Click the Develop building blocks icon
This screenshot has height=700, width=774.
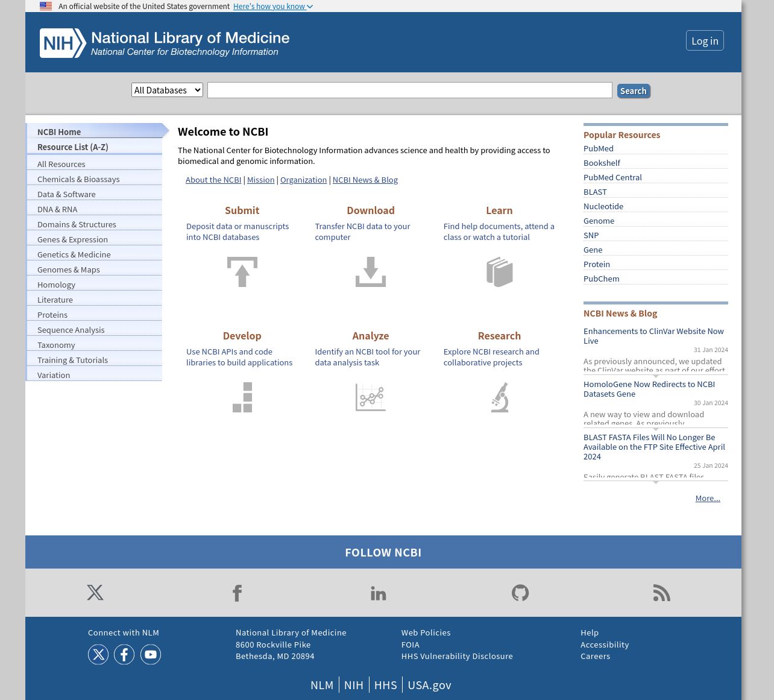[242, 397]
